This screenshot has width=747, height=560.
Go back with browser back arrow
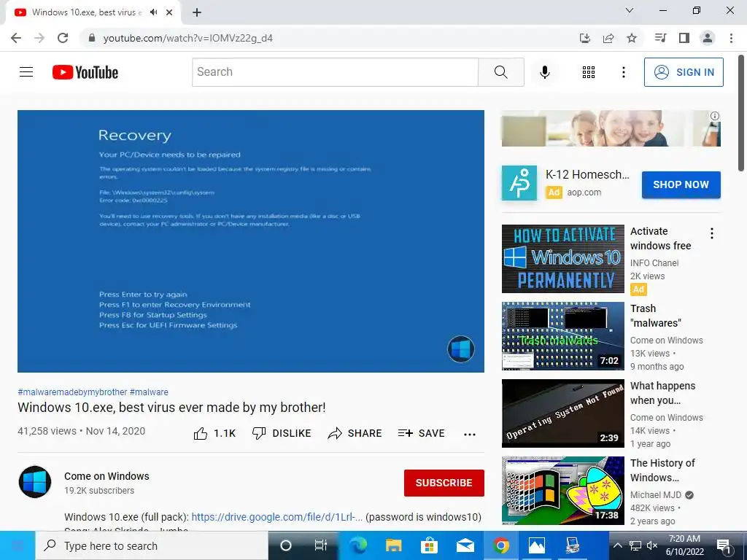(16, 38)
